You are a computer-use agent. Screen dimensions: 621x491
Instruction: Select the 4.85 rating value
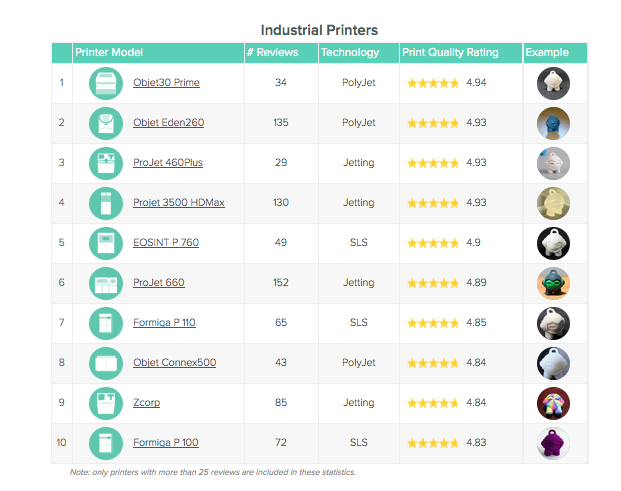coord(476,322)
